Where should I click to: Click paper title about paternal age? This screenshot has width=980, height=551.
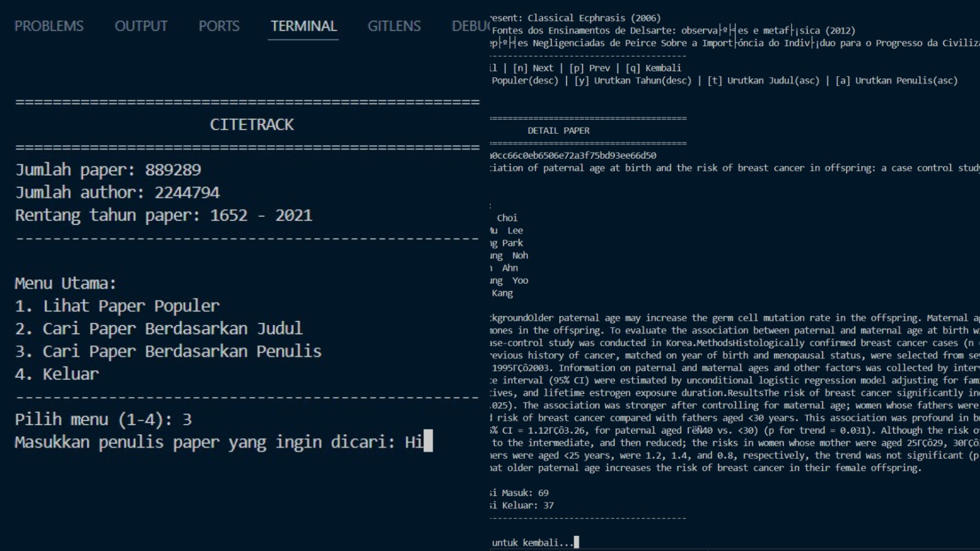pos(735,168)
